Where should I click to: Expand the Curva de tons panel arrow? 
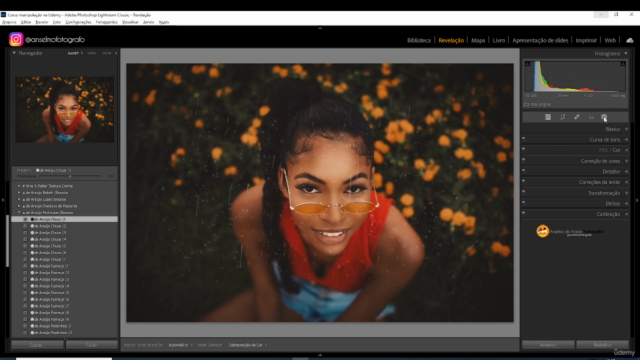[627, 140]
